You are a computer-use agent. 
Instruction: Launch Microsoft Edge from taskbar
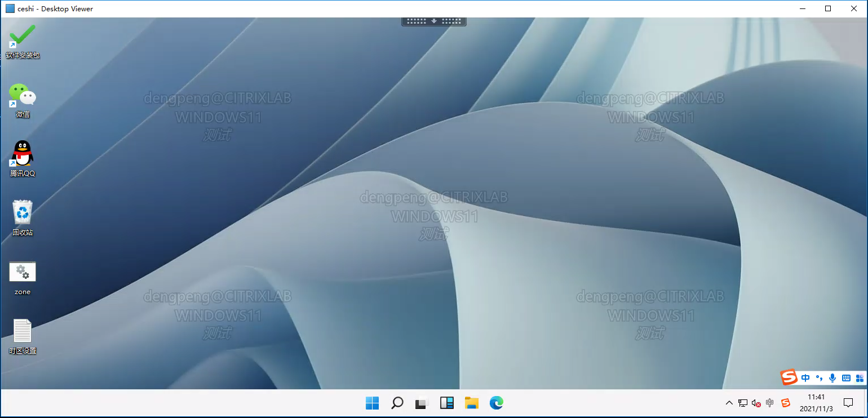pos(497,403)
